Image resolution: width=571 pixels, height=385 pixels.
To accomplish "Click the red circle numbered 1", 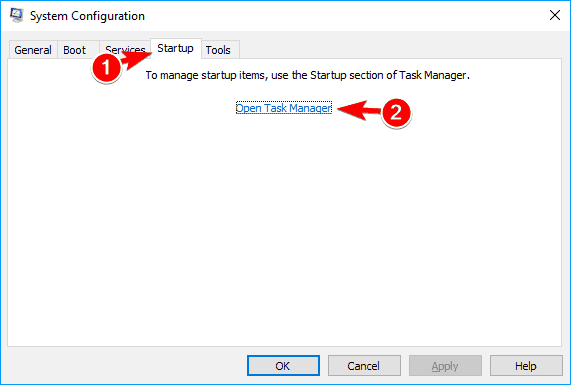I will pyautogui.click(x=106, y=67).
